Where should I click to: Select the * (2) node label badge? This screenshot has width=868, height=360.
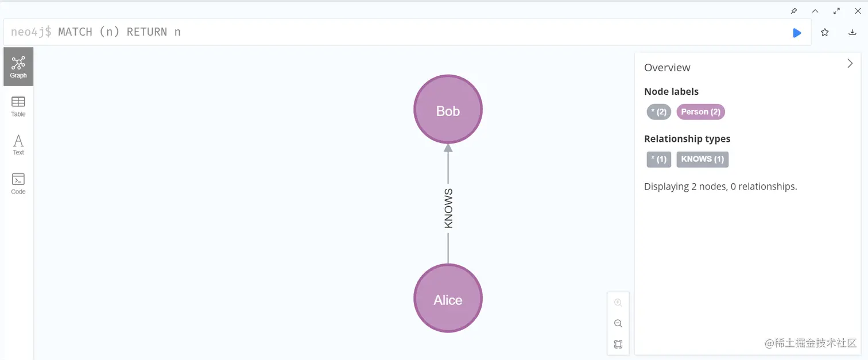[658, 112]
